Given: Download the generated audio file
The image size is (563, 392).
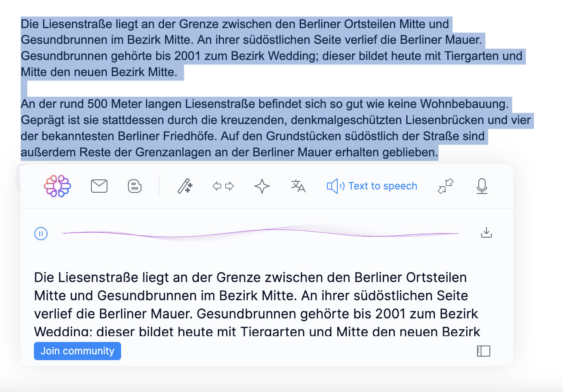Looking at the screenshot, I should (x=486, y=232).
